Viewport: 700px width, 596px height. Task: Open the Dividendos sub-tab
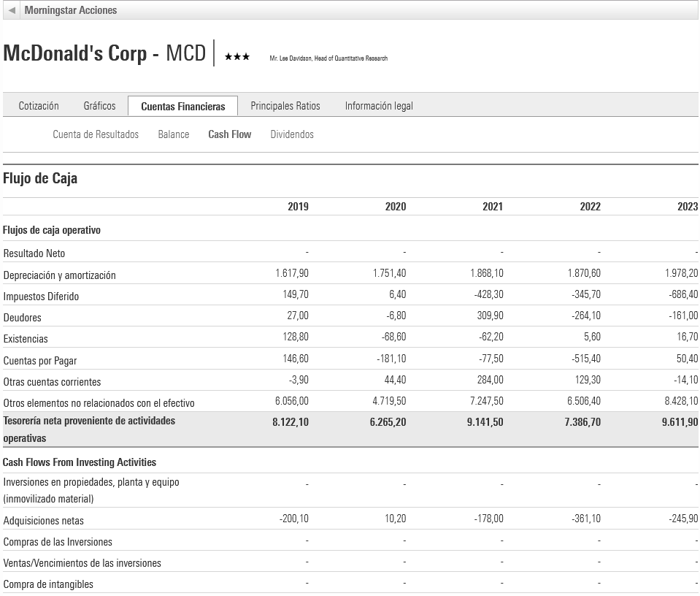point(292,134)
